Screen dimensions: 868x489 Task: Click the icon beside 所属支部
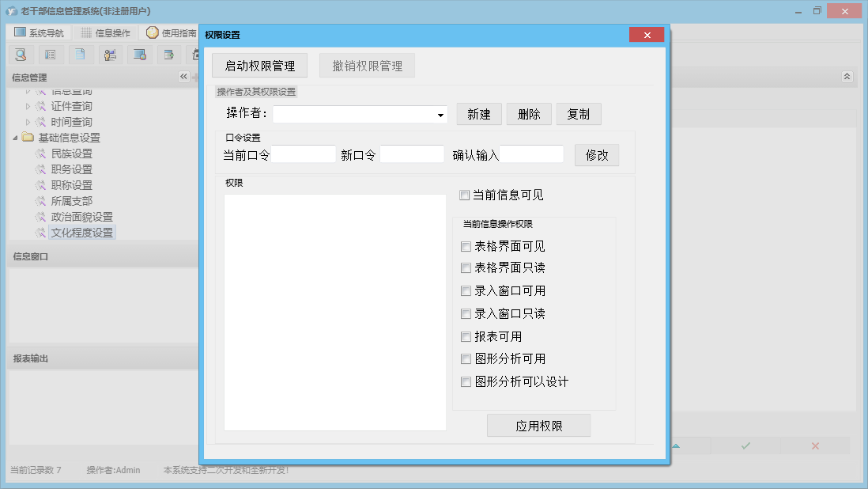pos(40,201)
